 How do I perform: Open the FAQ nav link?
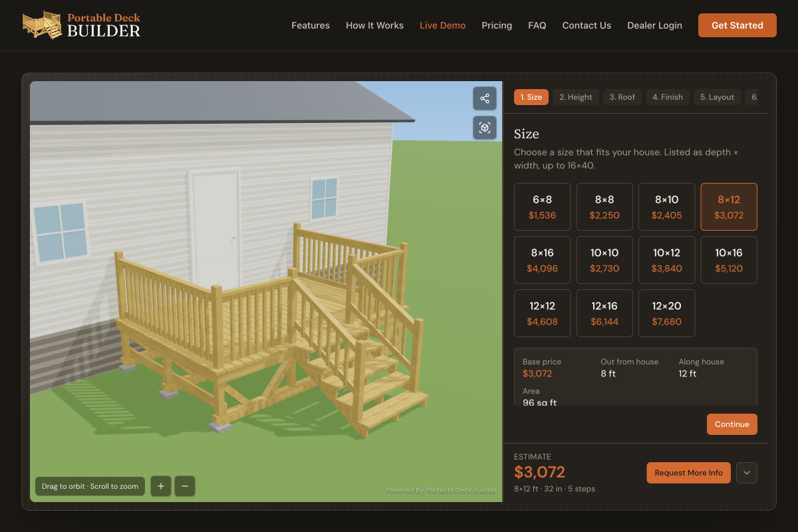click(537, 25)
